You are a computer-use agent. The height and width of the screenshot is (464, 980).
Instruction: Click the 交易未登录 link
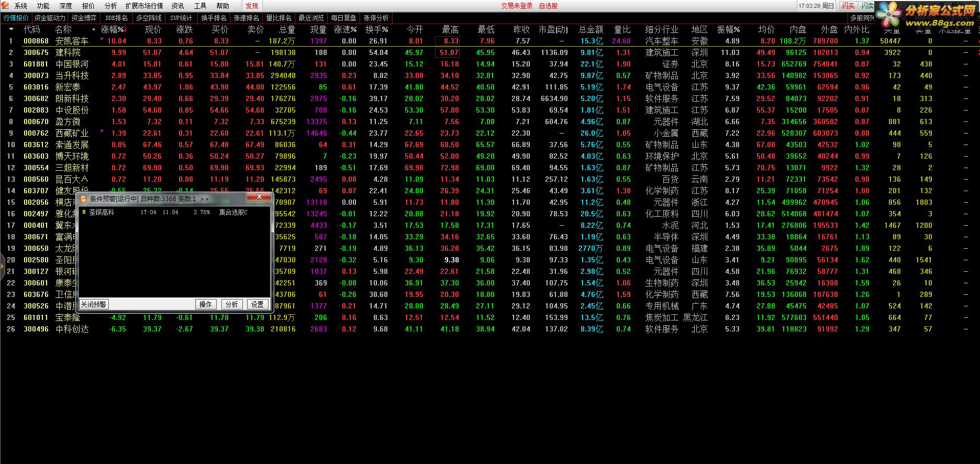click(x=517, y=6)
